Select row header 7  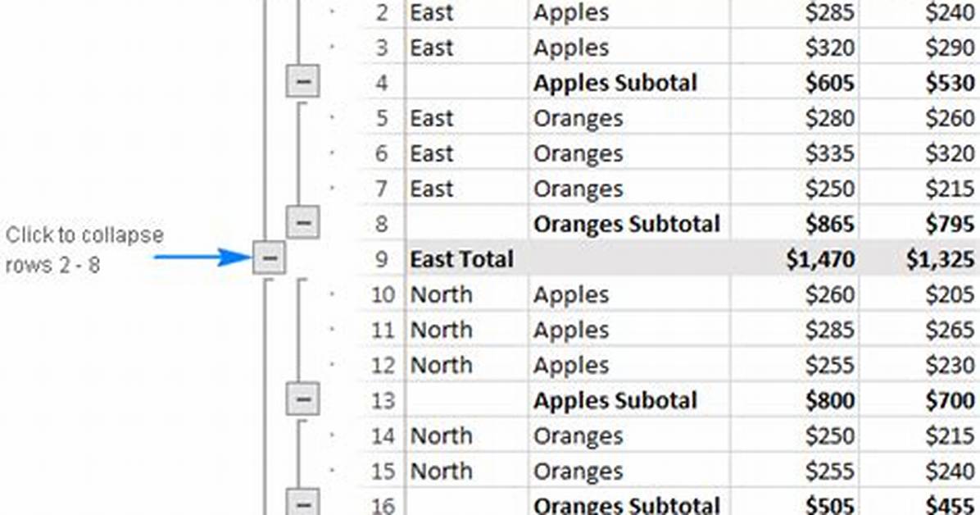[382, 189]
